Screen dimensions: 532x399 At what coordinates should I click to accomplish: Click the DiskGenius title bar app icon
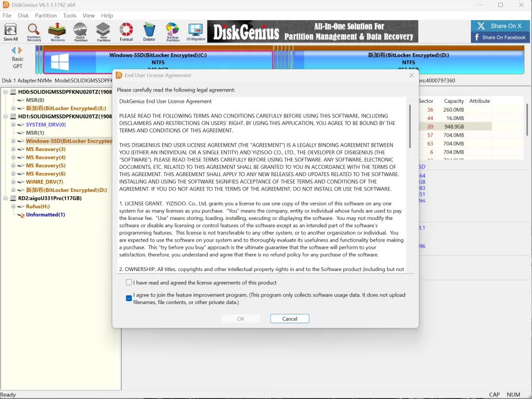pyautogui.click(x=6, y=5)
